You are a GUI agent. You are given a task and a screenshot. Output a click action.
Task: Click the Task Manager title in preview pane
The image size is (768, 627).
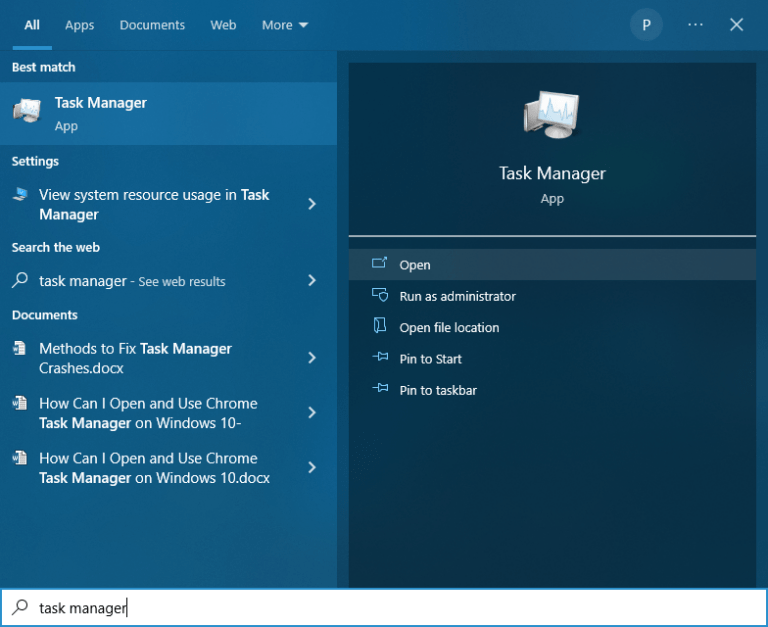pos(552,173)
